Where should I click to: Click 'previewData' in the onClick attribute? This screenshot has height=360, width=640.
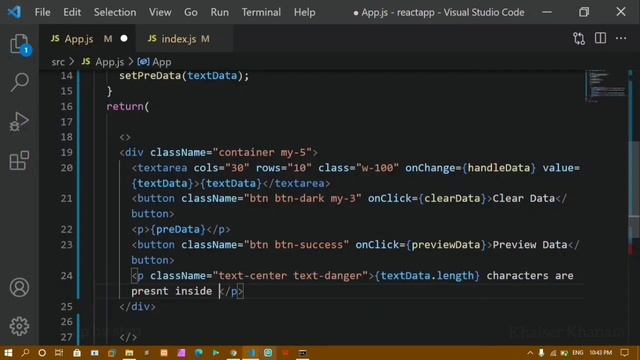446,245
